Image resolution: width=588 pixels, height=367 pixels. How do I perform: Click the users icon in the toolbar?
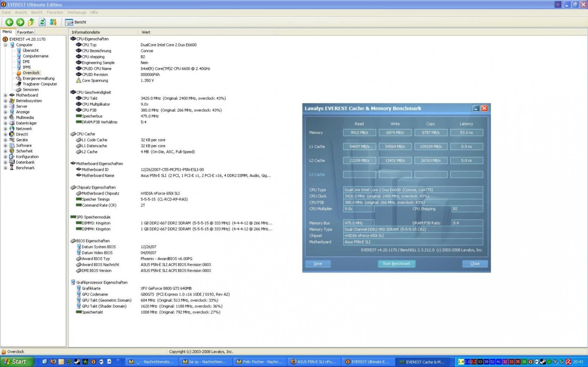(53, 22)
